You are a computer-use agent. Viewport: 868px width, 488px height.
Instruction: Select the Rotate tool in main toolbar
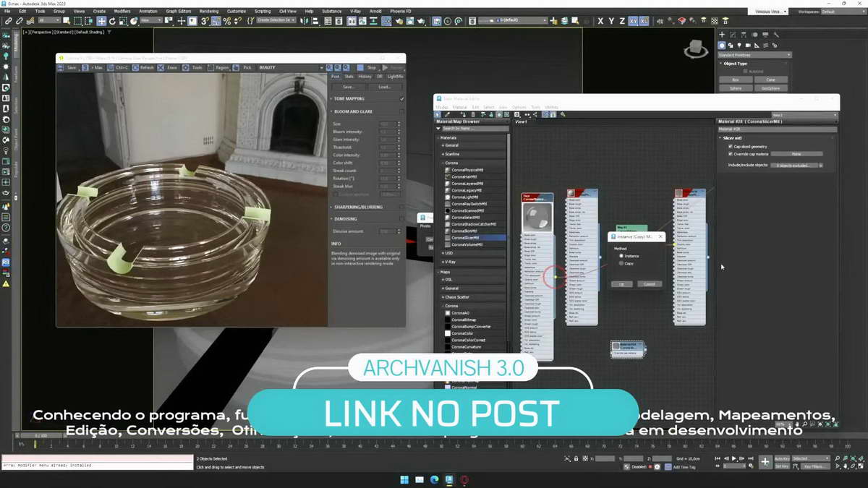[112, 21]
